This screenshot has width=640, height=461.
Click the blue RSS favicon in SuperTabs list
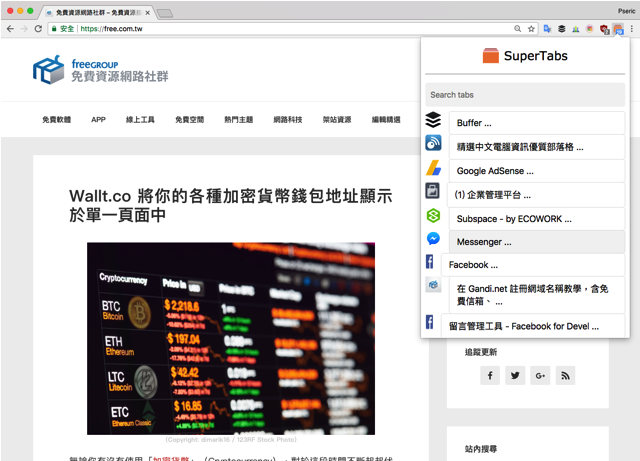tap(433, 143)
